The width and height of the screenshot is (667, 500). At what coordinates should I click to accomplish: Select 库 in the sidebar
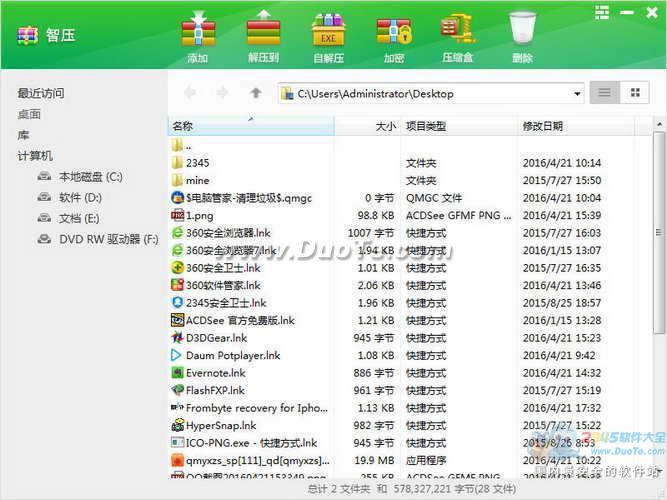(23, 135)
